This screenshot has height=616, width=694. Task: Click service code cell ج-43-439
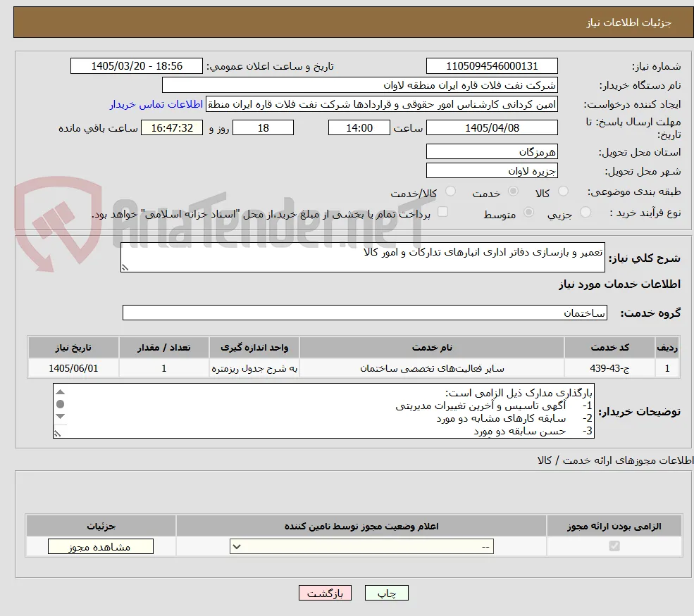pyautogui.click(x=609, y=368)
